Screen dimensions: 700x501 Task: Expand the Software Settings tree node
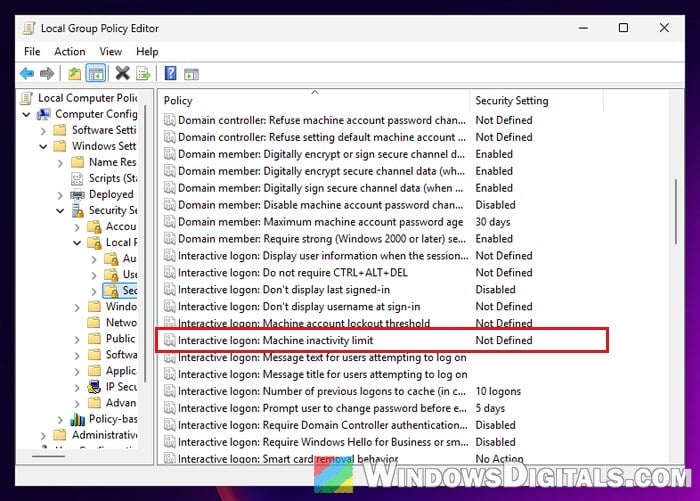(x=43, y=131)
